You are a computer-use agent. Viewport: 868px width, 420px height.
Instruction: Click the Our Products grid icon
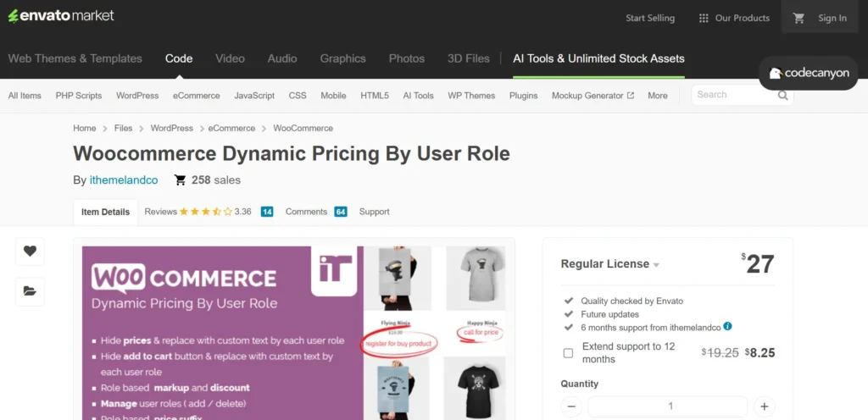click(x=704, y=19)
